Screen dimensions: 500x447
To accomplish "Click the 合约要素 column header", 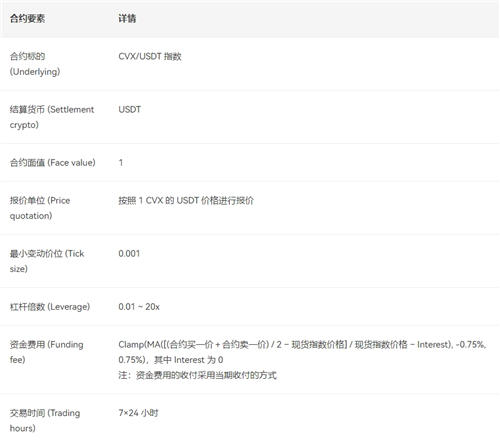I will (x=27, y=19).
